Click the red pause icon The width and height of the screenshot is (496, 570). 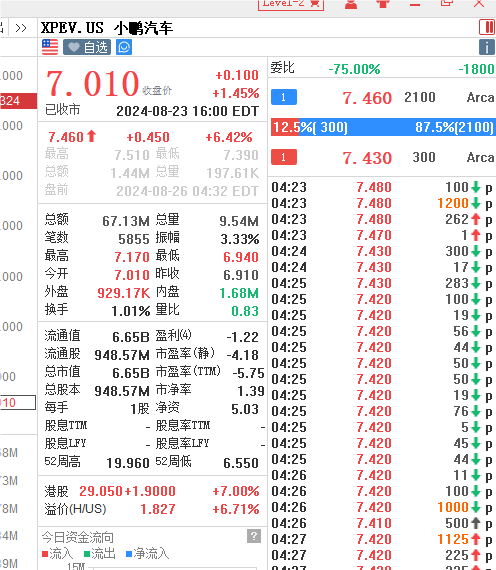487,27
